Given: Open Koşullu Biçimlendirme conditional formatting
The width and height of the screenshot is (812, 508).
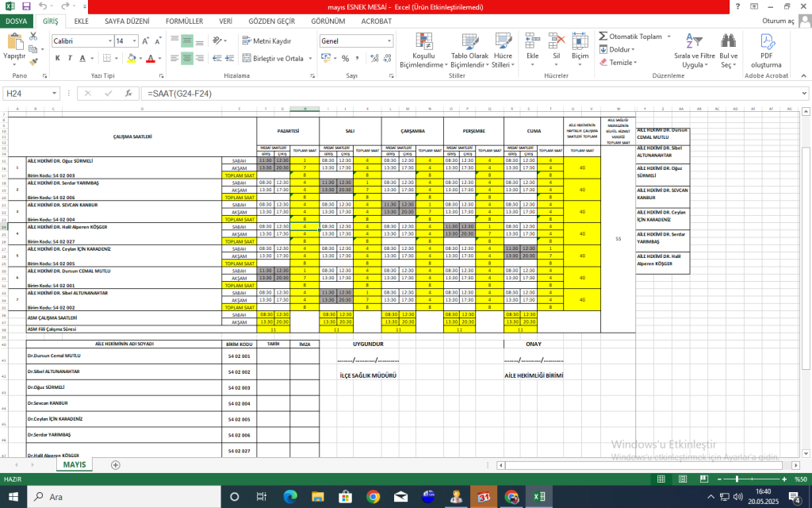Looking at the screenshot, I should point(423,50).
